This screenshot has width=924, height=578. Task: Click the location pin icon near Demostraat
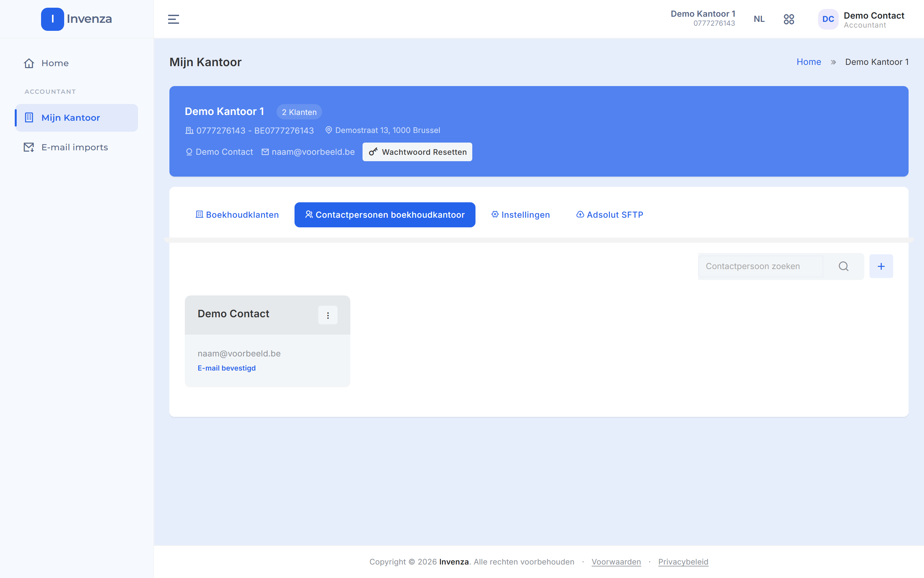328,130
